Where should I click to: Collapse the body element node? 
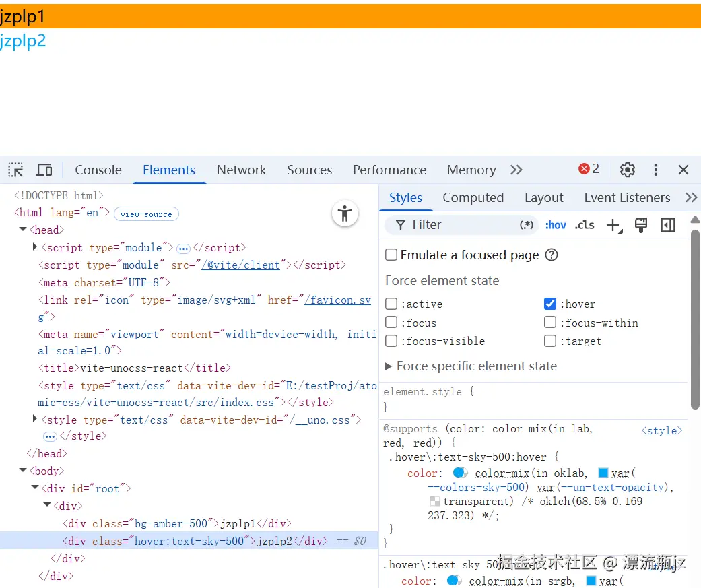click(x=22, y=470)
